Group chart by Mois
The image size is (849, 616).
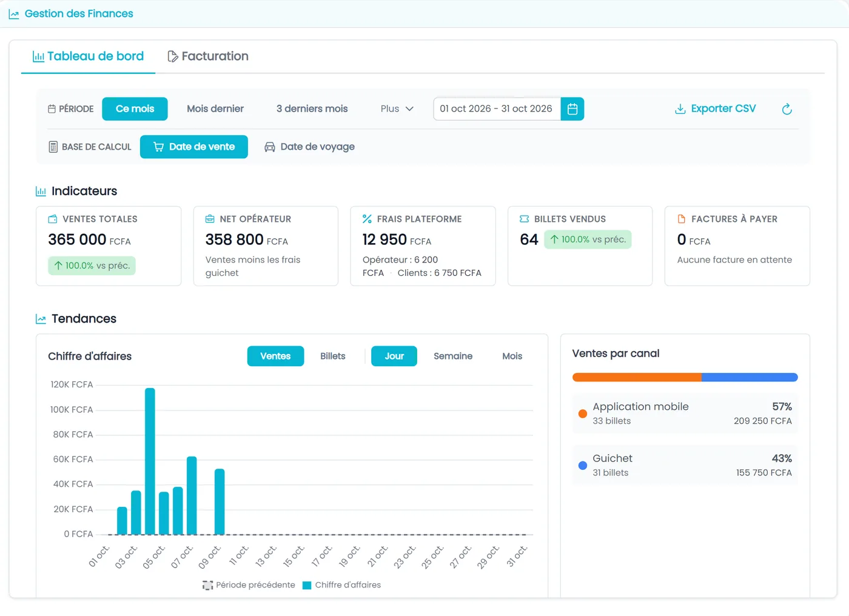[x=512, y=357]
